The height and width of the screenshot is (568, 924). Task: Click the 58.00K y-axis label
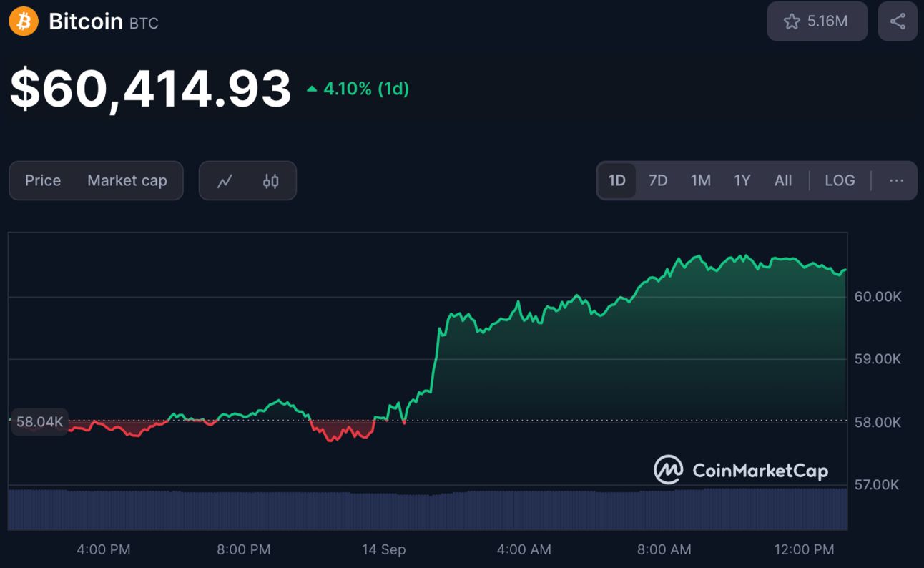[878, 422]
